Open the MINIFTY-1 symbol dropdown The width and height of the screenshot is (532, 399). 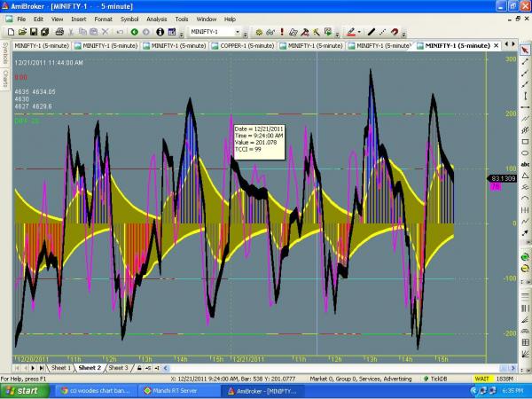coord(238,32)
